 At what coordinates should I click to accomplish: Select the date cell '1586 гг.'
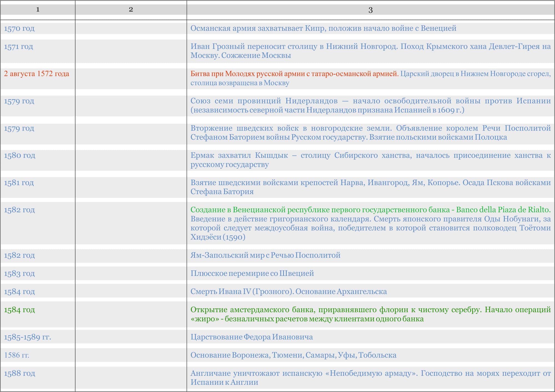pos(17,355)
